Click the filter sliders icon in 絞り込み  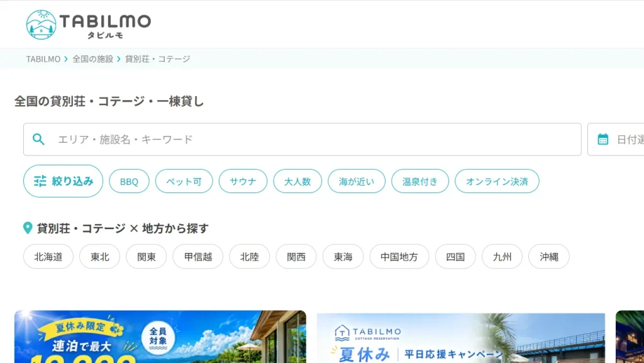[40, 181]
